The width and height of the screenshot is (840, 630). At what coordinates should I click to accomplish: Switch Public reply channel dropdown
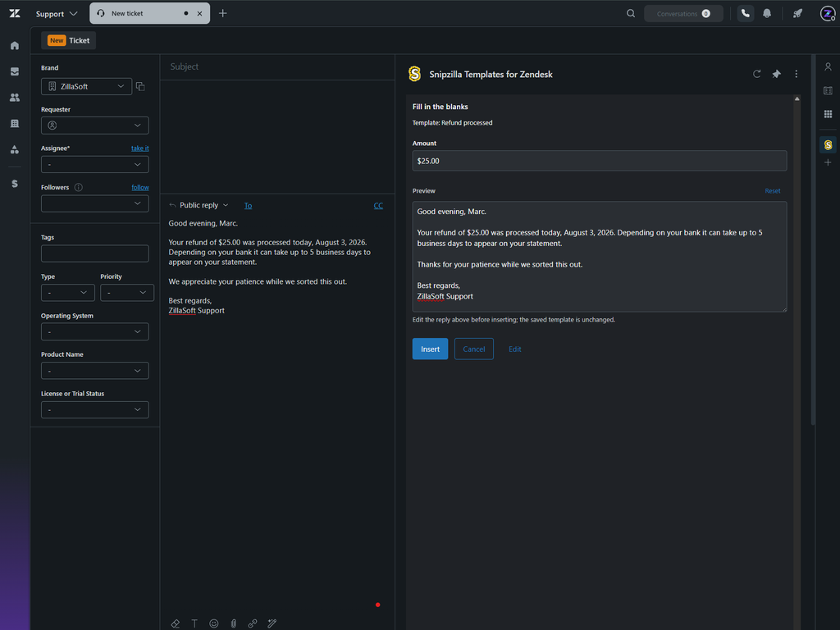click(x=199, y=205)
